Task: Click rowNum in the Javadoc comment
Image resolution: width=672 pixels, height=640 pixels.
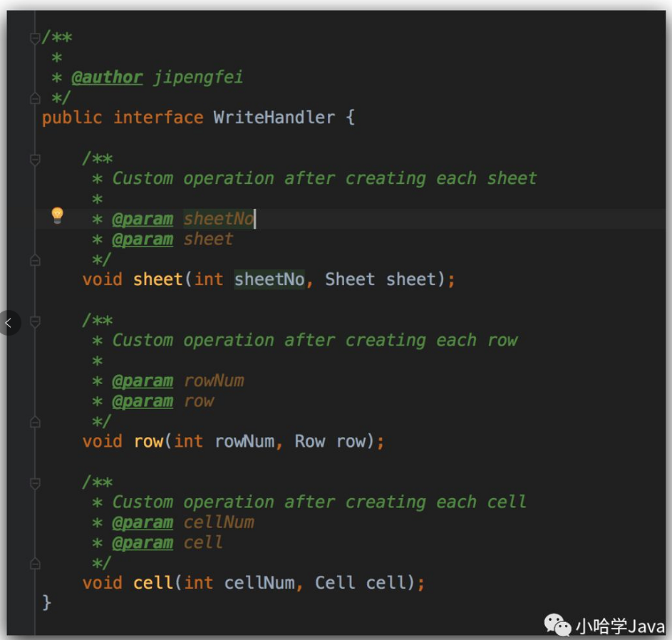Action: 214,381
